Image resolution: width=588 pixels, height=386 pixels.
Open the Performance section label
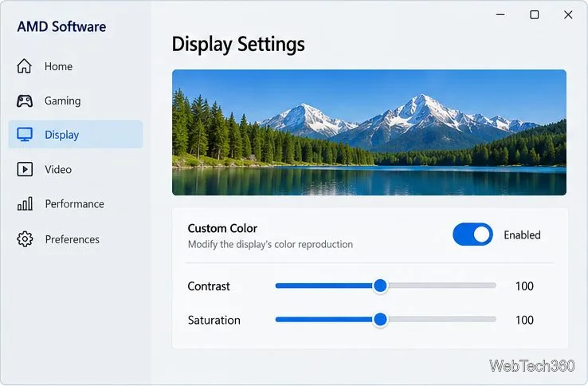(75, 204)
